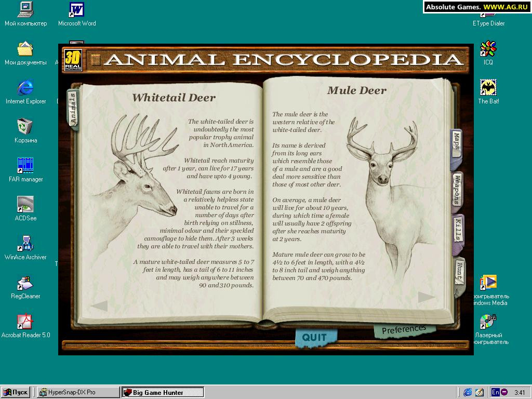Open the Start menu button

tap(16, 392)
